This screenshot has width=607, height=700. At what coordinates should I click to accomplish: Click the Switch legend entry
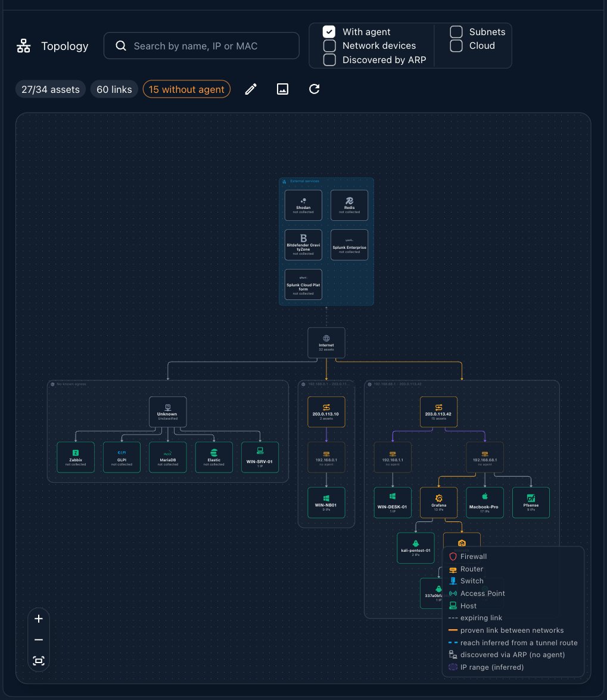(466, 581)
